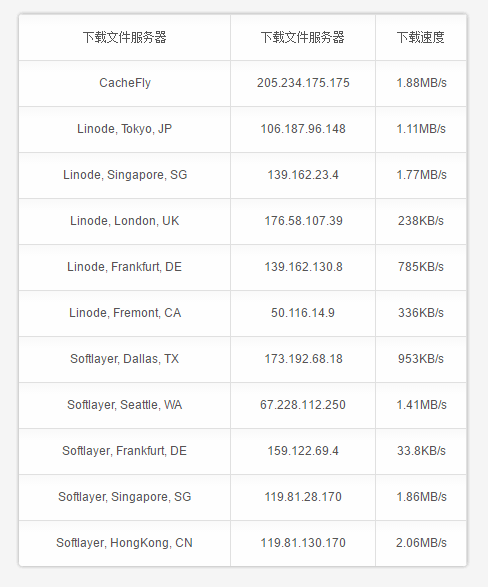The image size is (488, 587).
Task: Click the 33.8KB/s speed value
Action: pyautogui.click(x=421, y=451)
